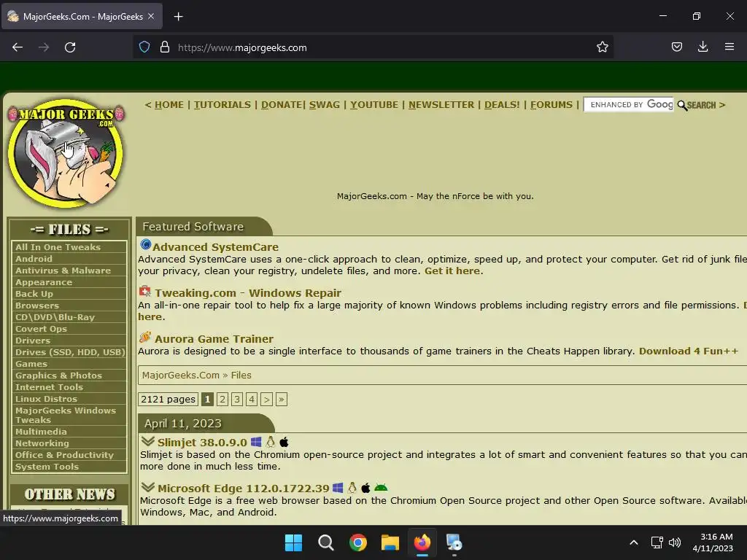Open the Firefox downloads panel

[x=703, y=47]
